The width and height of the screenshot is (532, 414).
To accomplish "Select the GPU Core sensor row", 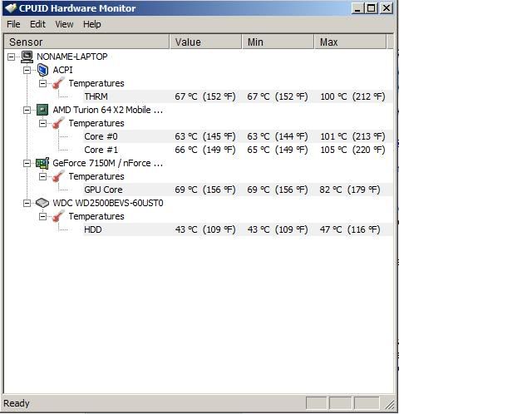I will click(x=238, y=190).
